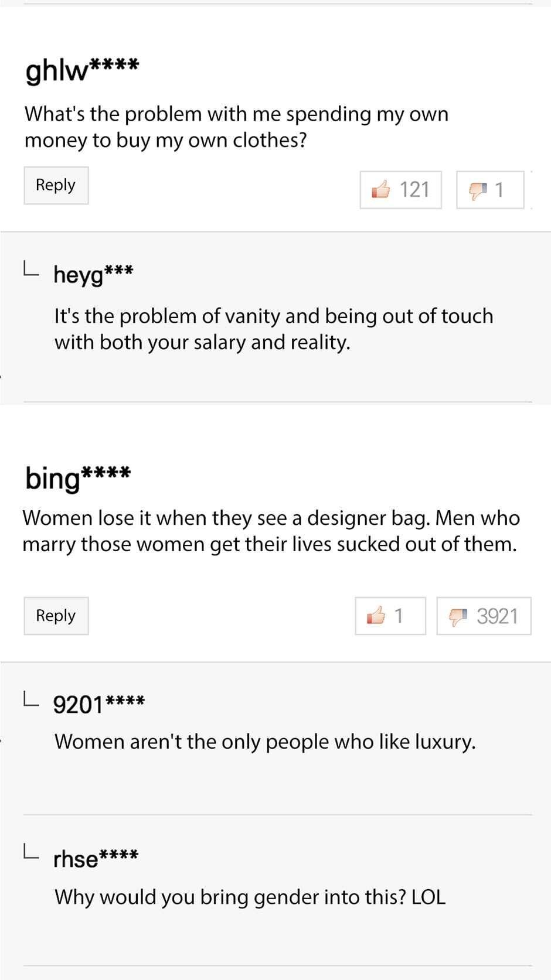Like ghlw's comment with thumbs-up icon

point(381,189)
